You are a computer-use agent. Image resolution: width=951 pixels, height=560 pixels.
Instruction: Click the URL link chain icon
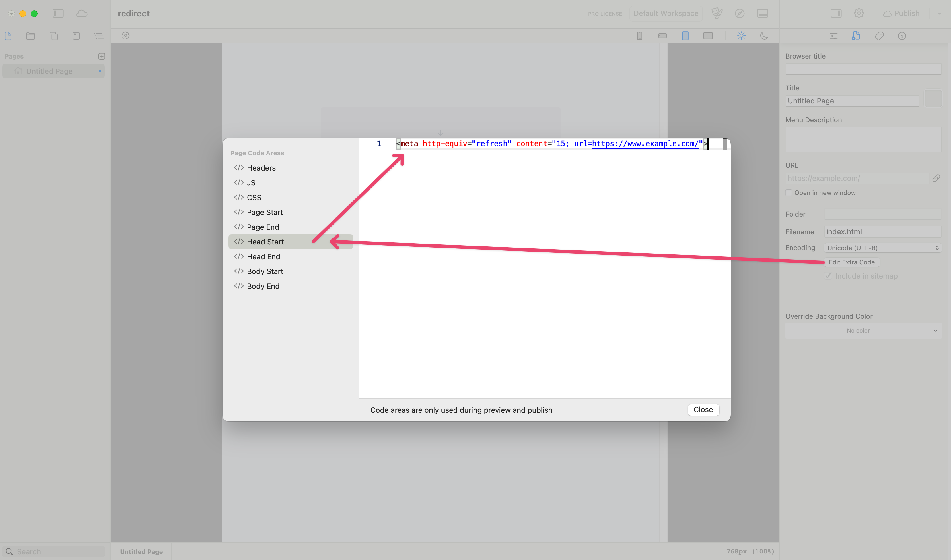coord(936,178)
